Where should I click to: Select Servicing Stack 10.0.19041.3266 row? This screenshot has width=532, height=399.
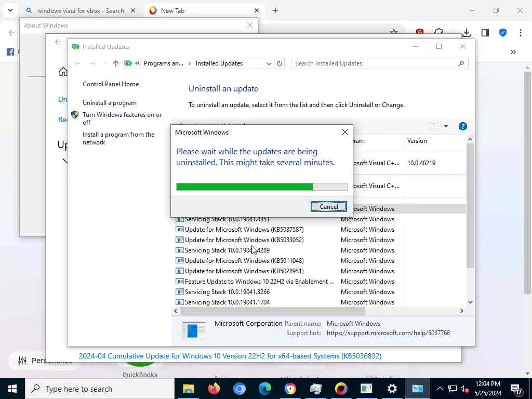coord(320,292)
